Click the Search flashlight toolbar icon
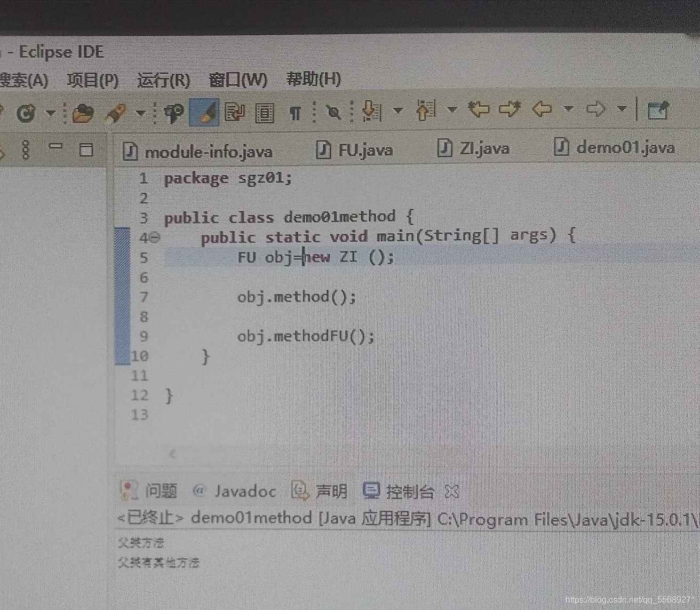The image size is (700, 610). coord(116,113)
